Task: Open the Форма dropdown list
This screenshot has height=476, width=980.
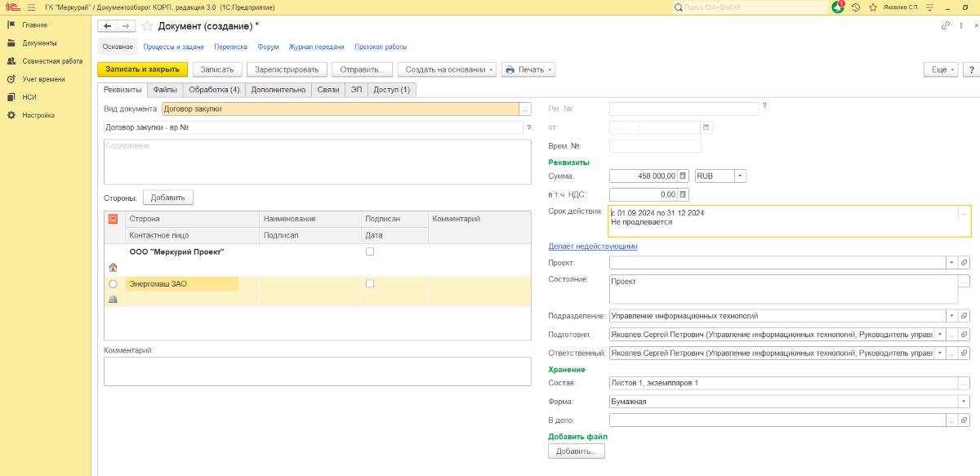Action: point(964,402)
